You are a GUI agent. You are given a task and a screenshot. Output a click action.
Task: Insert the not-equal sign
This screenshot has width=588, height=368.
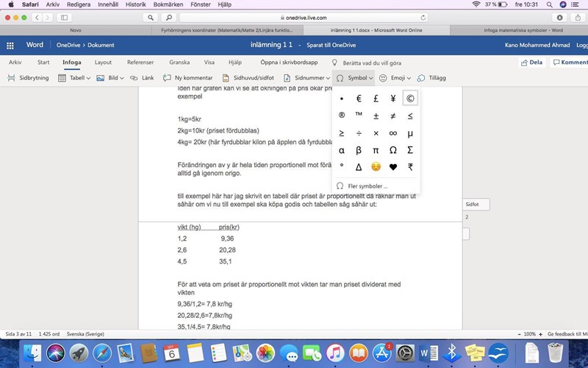point(393,116)
